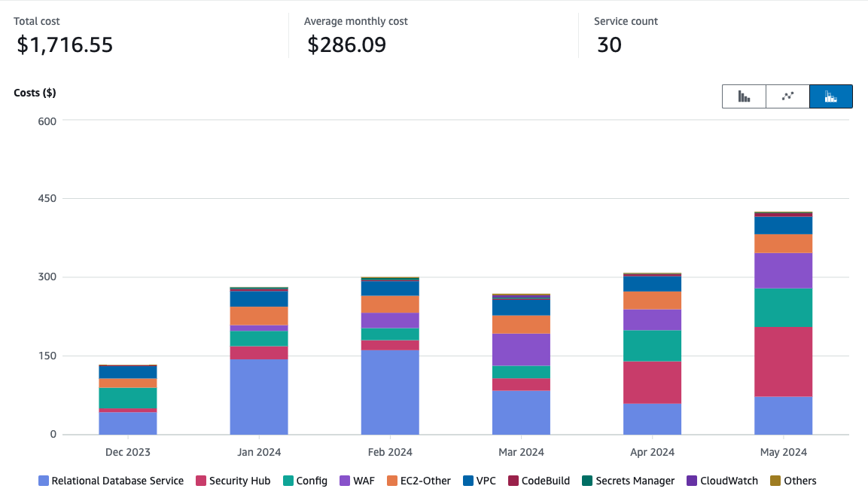Click the Security Hub segment in May 2024 bar
This screenshot has width=868, height=504.
783,362
